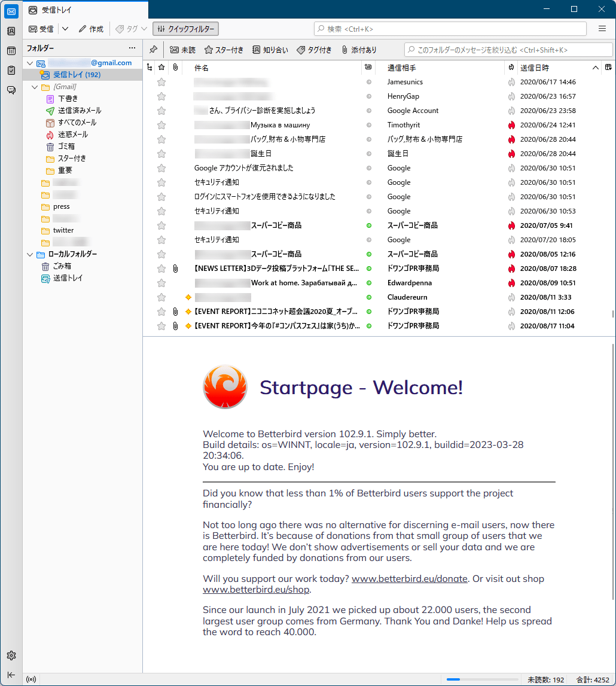The width and height of the screenshot is (616, 686).
Task: Open the ゴミ箱 folder under Gmail
Action: click(x=83, y=147)
